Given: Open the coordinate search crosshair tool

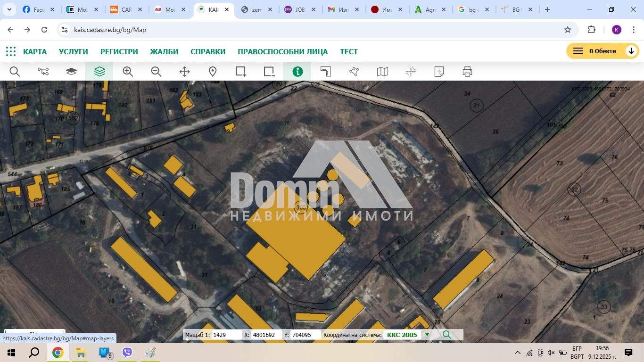Looking at the screenshot, I should 411,71.
